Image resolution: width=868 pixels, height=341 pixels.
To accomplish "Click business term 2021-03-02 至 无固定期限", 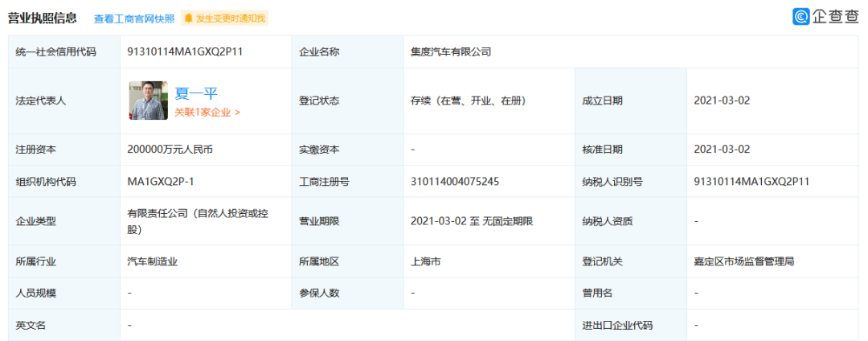I will pos(472,221).
